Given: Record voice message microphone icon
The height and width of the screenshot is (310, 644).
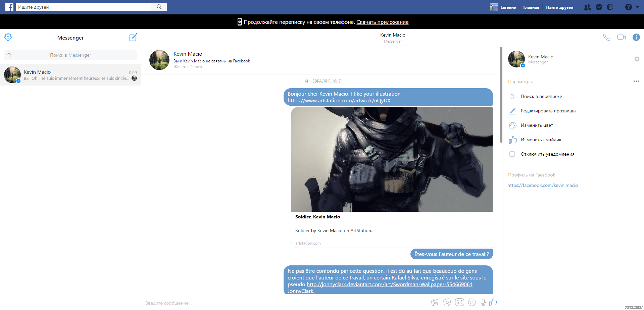Looking at the screenshot, I should 483,302.
